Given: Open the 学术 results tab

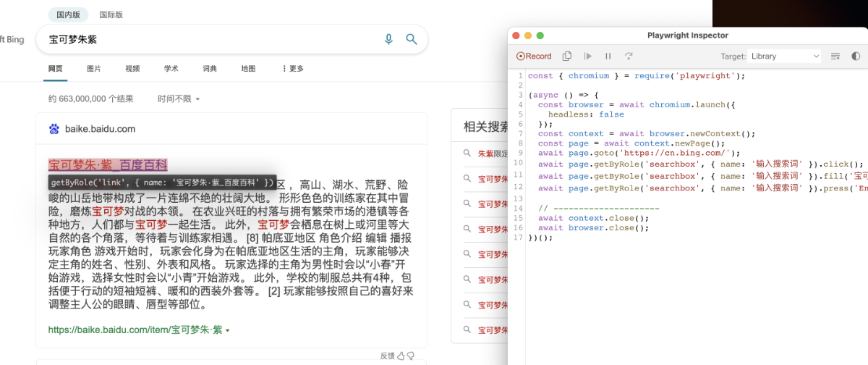Looking at the screenshot, I should pos(171,69).
